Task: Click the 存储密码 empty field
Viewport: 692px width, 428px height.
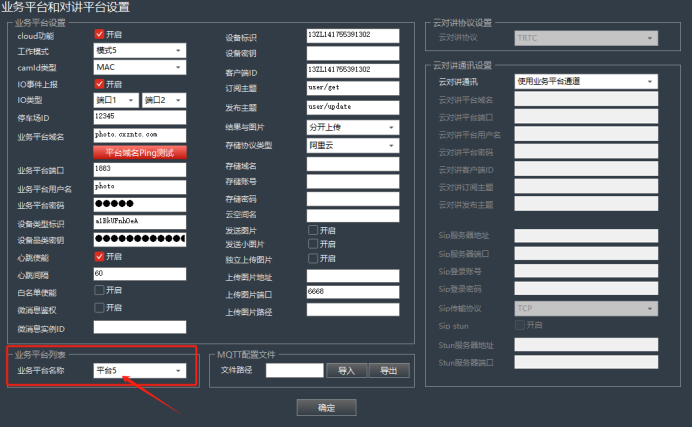Action: pyautogui.click(x=353, y=199)
